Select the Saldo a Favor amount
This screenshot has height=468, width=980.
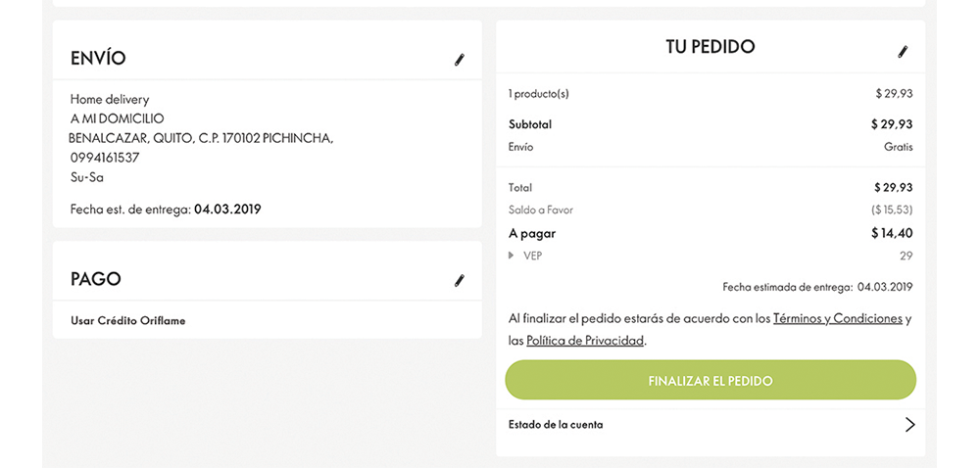coord(892,210)
